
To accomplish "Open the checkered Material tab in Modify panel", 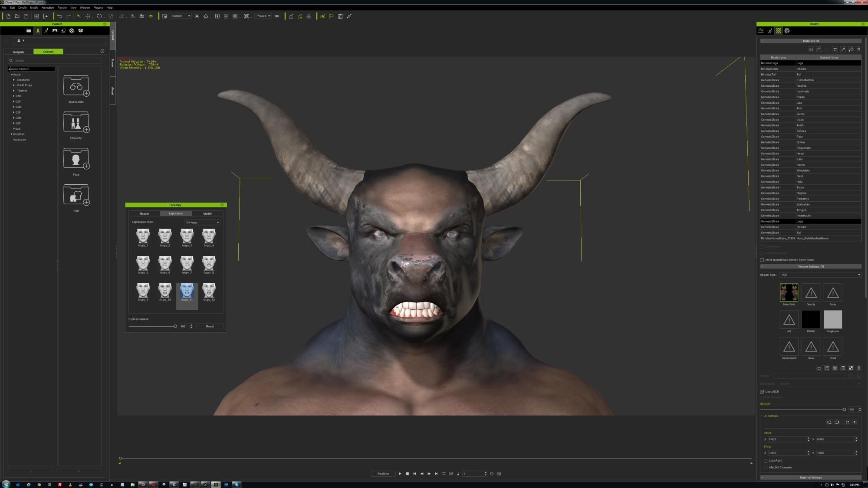I will [x=779, y=31].
